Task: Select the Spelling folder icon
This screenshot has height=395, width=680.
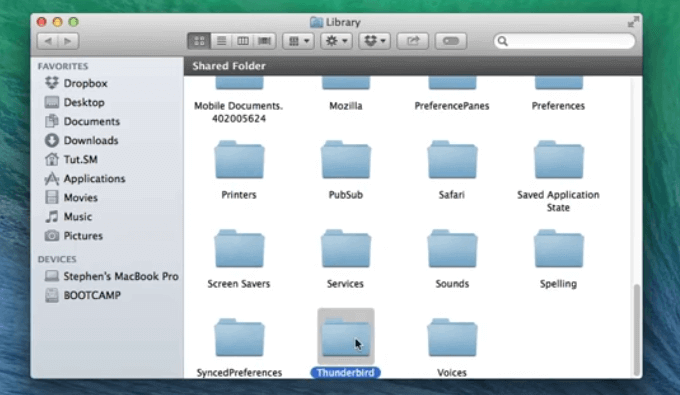Action: pyautogui.click(x=559, y=248)
